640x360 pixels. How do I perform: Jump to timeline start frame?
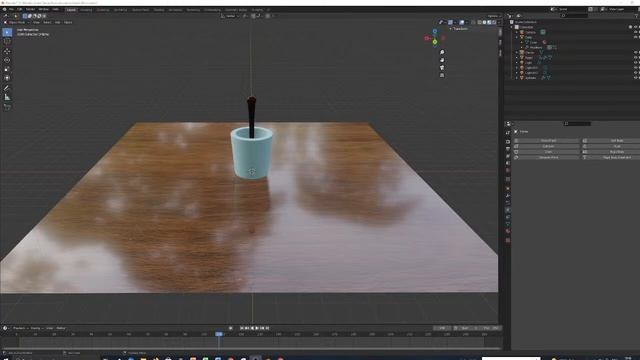click(x=242, y=328)
